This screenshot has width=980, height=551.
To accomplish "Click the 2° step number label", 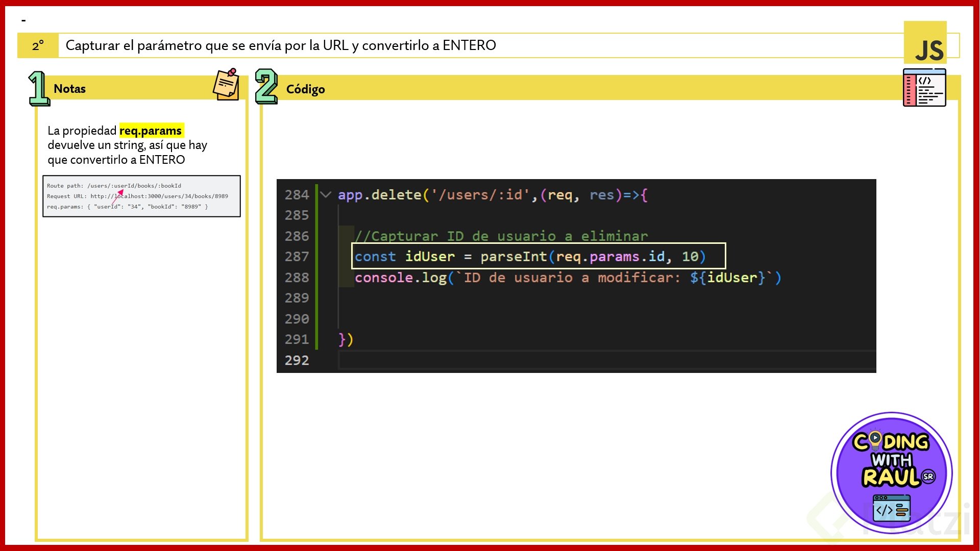I will 38,45.
